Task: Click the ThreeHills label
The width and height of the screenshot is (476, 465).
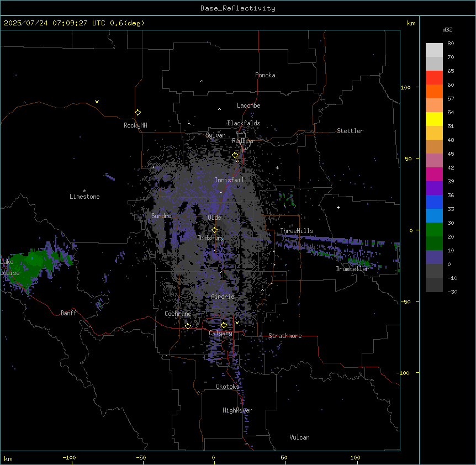Action: [x=297, y=231]
